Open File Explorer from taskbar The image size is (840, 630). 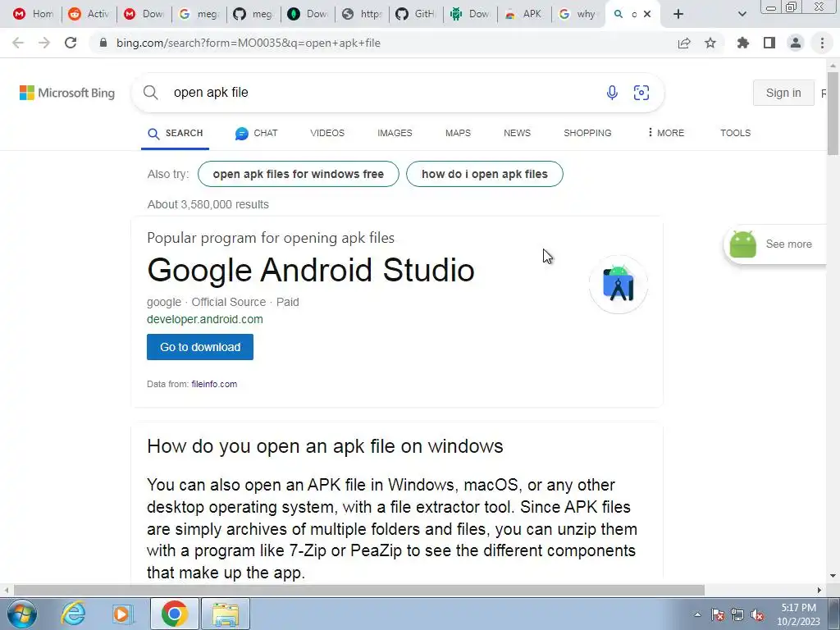pos(226,614)
